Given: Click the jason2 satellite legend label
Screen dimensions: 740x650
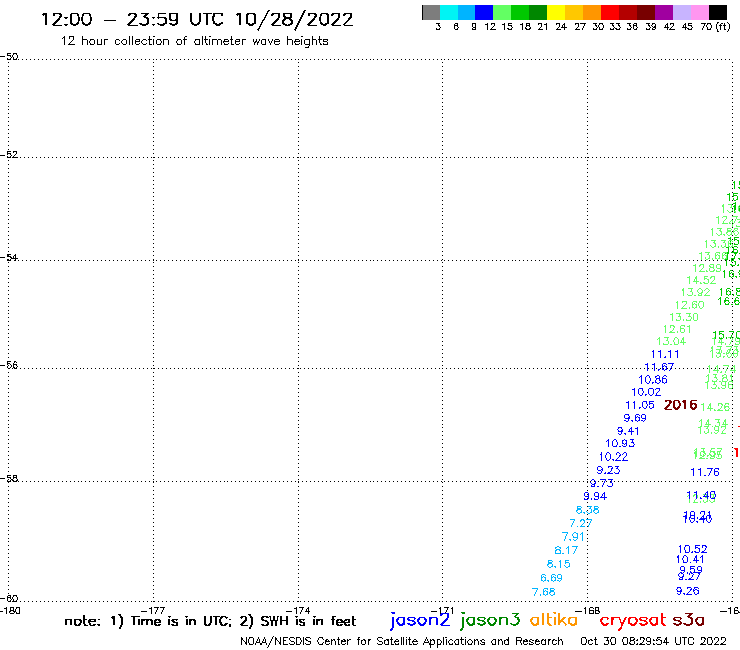Looking at the screenshot, I should tap(420, 620).
